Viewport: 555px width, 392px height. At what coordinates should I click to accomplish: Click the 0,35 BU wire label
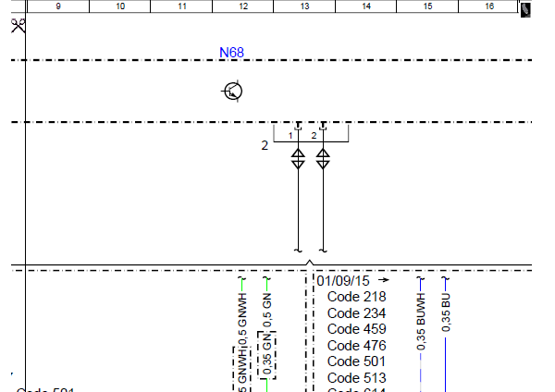[x=446, y=312]
